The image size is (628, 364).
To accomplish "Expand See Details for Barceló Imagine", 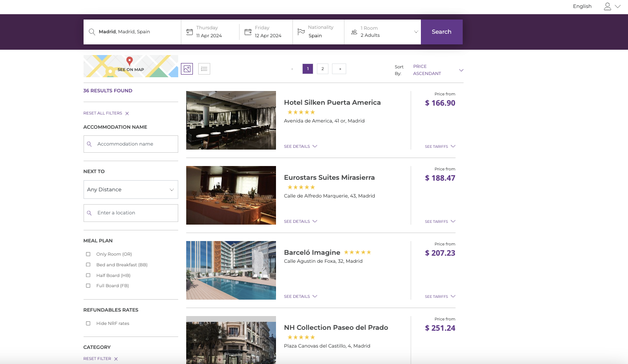I will point(300,297).
